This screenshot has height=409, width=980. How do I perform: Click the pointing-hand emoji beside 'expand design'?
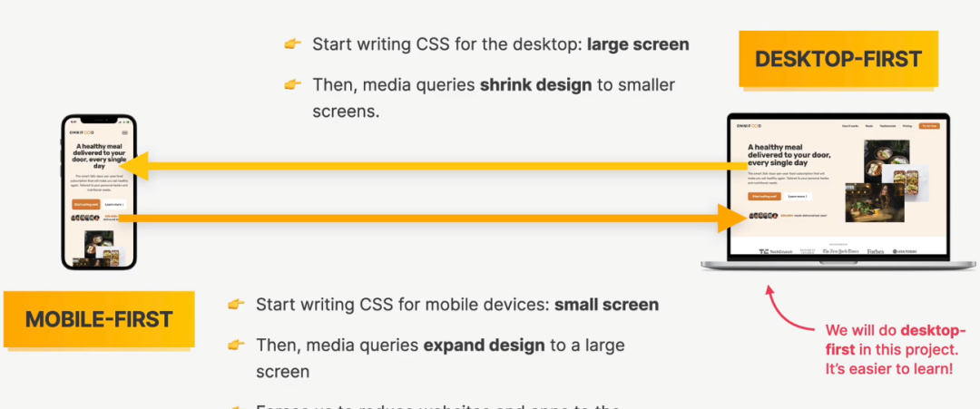pyautogui.click(x=236, y=345)
